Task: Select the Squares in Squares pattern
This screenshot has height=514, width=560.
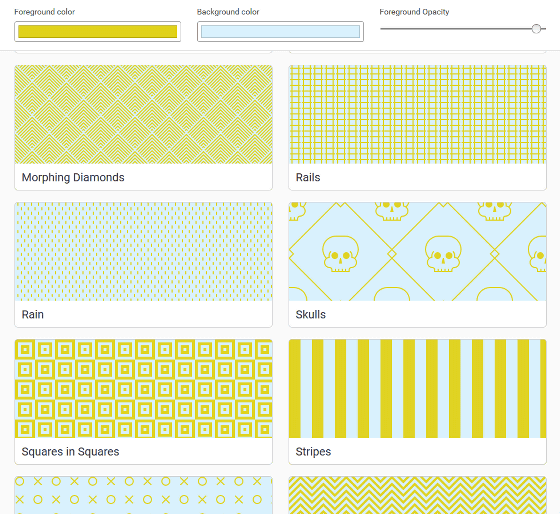Action: pyautogui.click(x=144, y=389)
